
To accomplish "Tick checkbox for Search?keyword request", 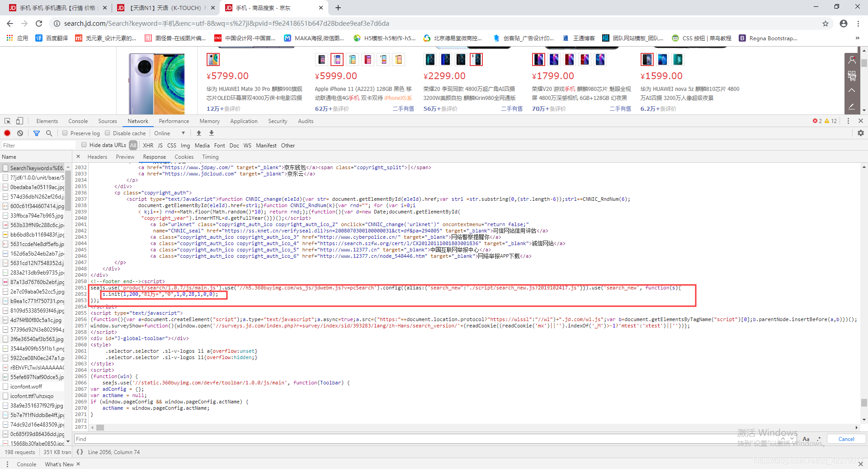I will [5, 168].
